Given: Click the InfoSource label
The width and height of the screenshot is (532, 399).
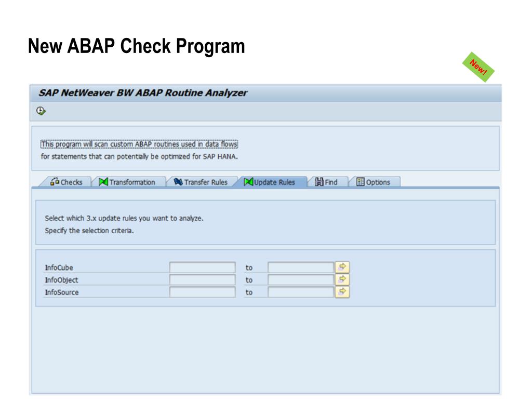Looking at the screenshot, I should (x=62, y=292).
